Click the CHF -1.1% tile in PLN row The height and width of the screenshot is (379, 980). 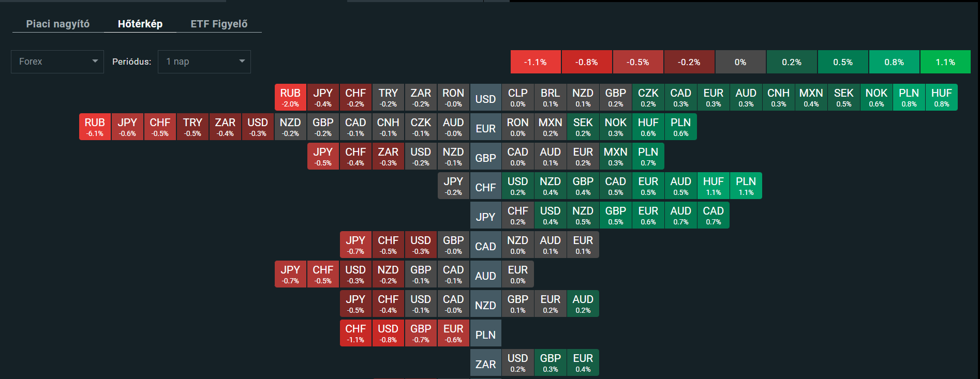pyautogui.click(x=355, y=333)
